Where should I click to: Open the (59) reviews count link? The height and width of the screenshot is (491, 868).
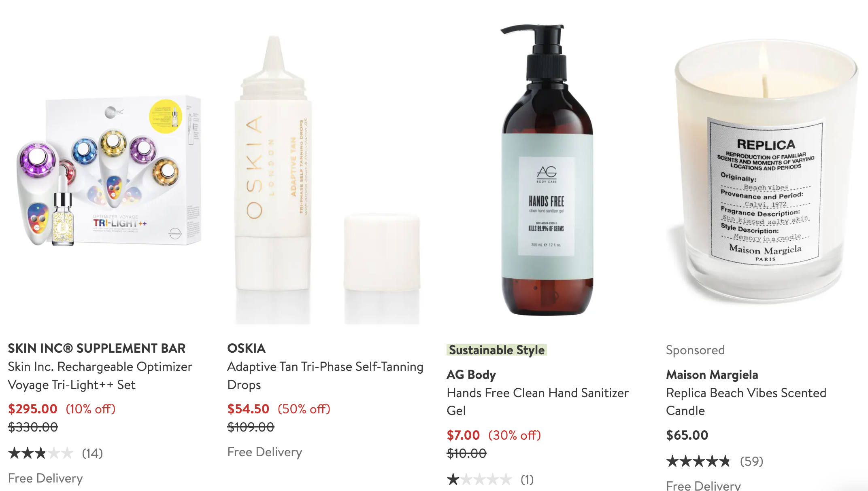[x=751, y=461]
